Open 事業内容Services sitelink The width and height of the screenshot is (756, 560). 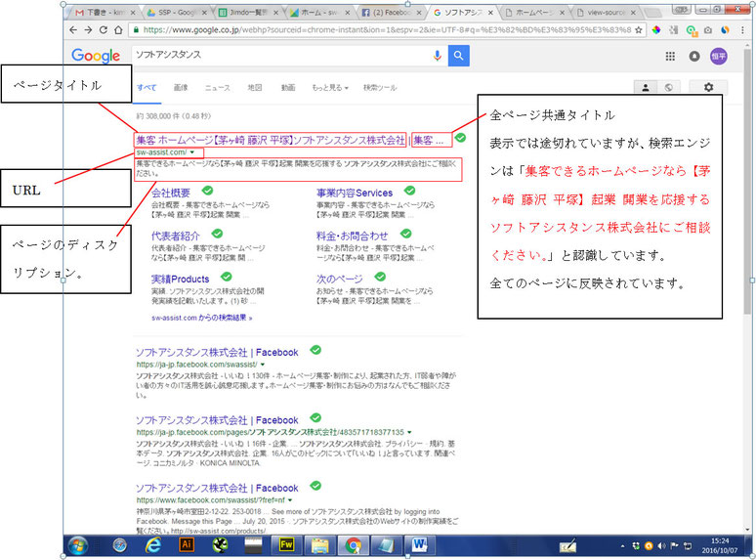coord(355,193)
